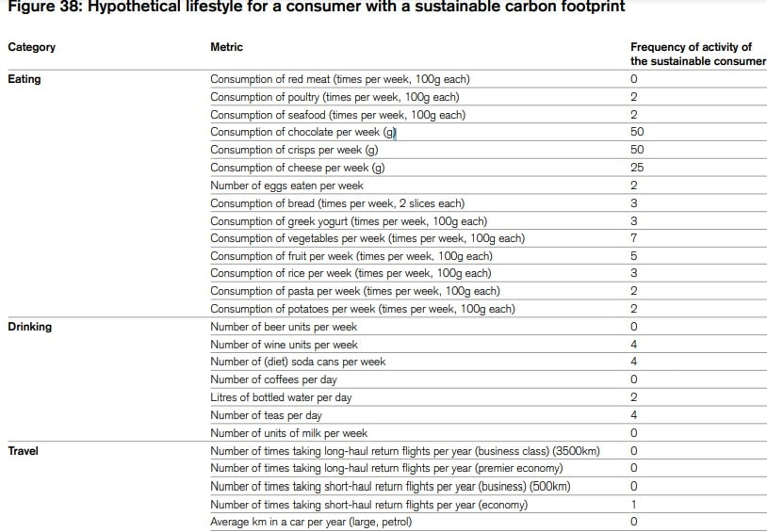This screenshot has width=767, height=532.
Task: Click the units of milk row text
Action: click(x=288, y=433)
